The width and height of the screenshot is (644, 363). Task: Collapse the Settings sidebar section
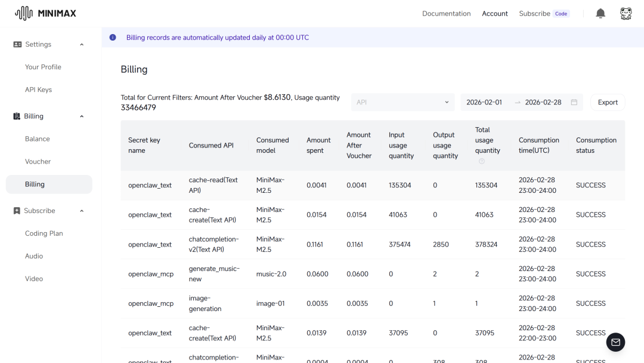click(82, 45)
